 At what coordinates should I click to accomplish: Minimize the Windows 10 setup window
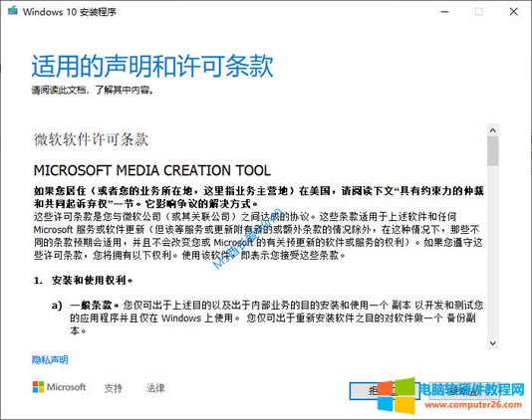(444, 12)
